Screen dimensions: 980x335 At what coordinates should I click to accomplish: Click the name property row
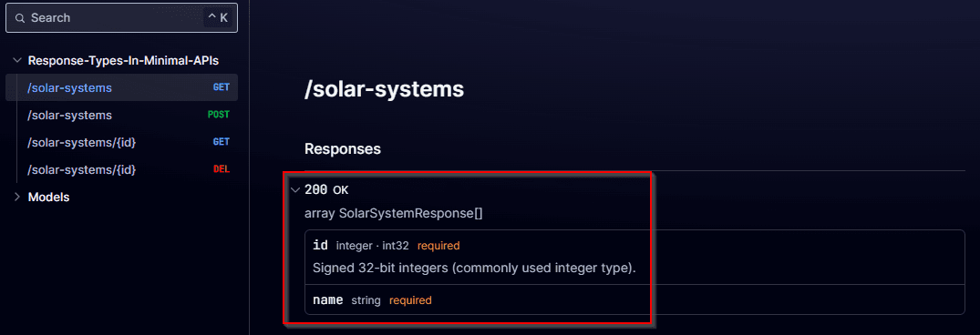click(634, 300)
